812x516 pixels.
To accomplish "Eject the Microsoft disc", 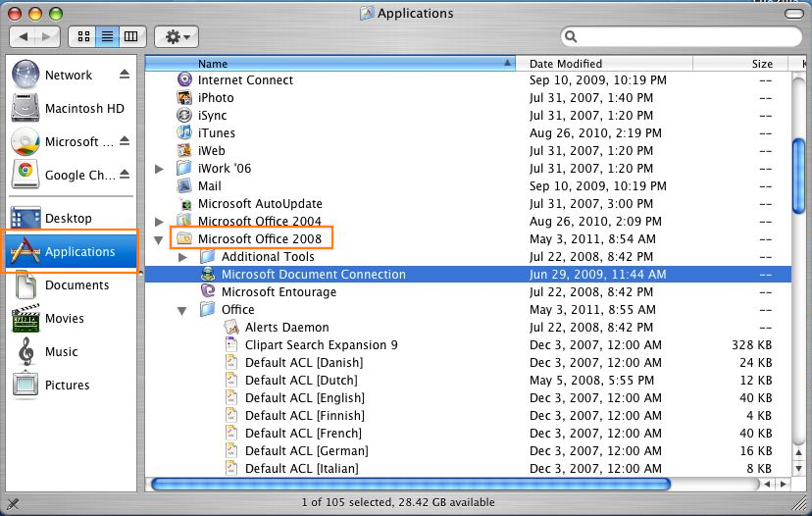I will [125, 141].
